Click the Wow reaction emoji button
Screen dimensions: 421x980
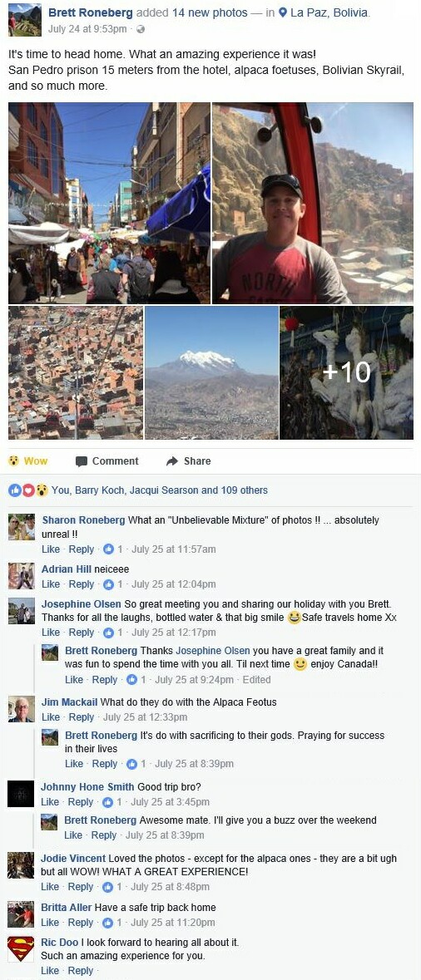point(13,461)
